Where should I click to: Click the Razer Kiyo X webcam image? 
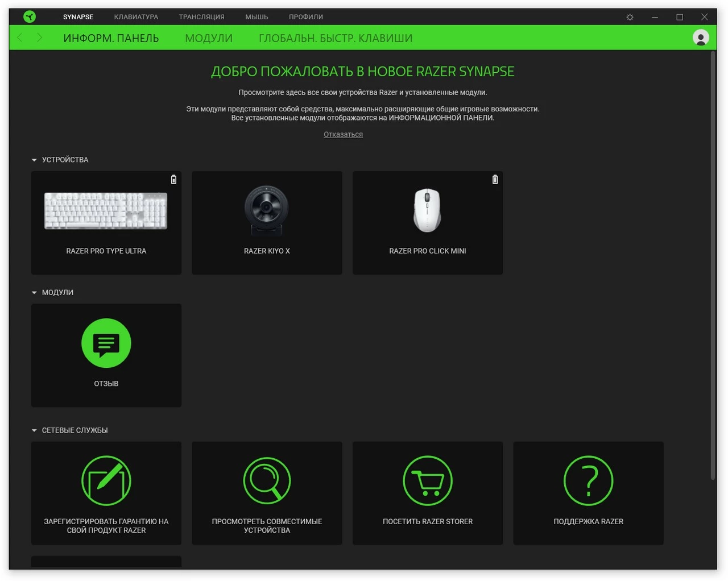point(267,211)
